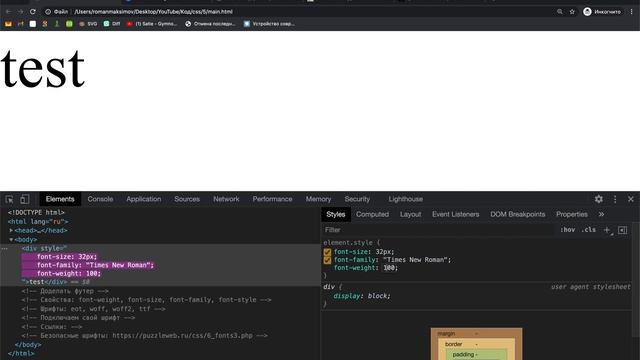Open the three-dot actions beside the div node

pyautogui.click(x=4, y=248)
